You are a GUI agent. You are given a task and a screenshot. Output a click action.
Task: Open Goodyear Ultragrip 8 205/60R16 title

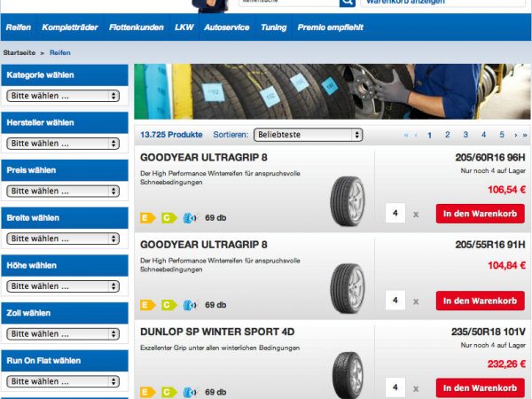click(x=204, y=158)
